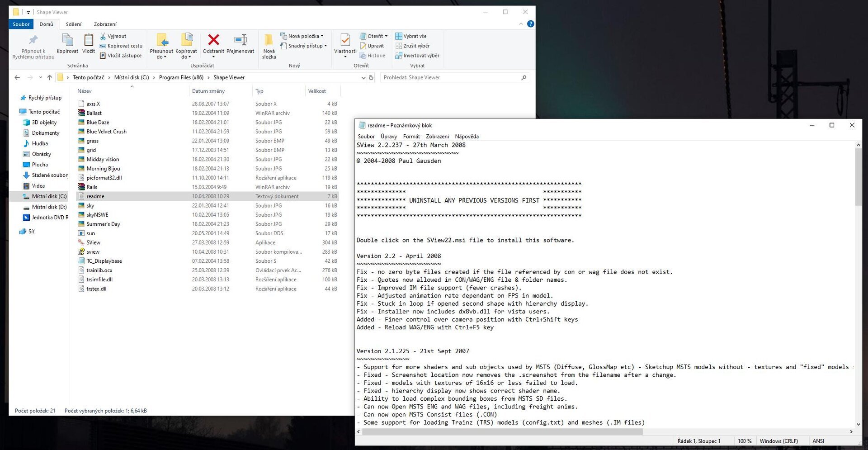The height and width of the screenshot is (450, 868).
Task: Click the Notepad horizontal scrollbar
Action: tap(502, 432)
